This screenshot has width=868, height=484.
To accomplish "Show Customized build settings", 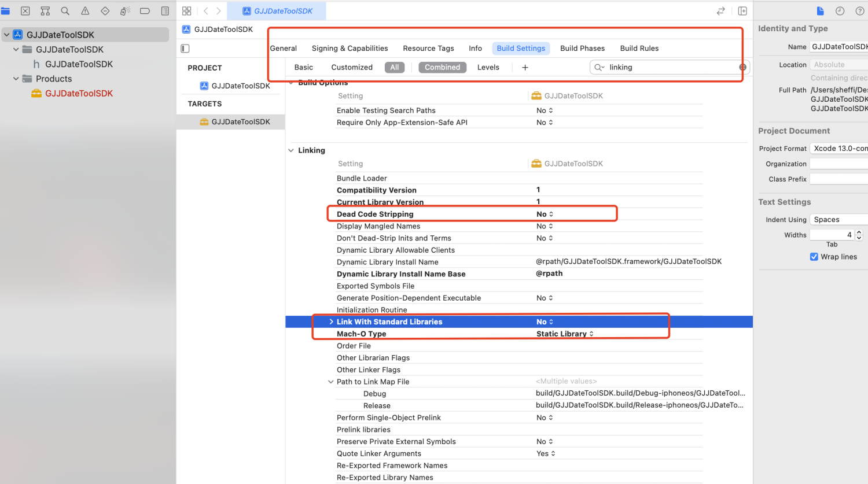I will point(352,68).
